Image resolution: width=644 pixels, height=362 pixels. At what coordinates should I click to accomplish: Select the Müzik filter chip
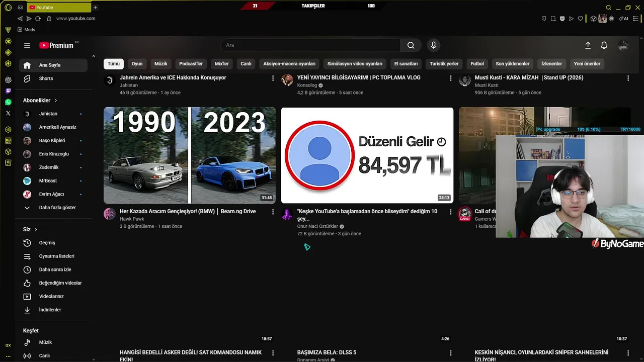coord(161,64)
